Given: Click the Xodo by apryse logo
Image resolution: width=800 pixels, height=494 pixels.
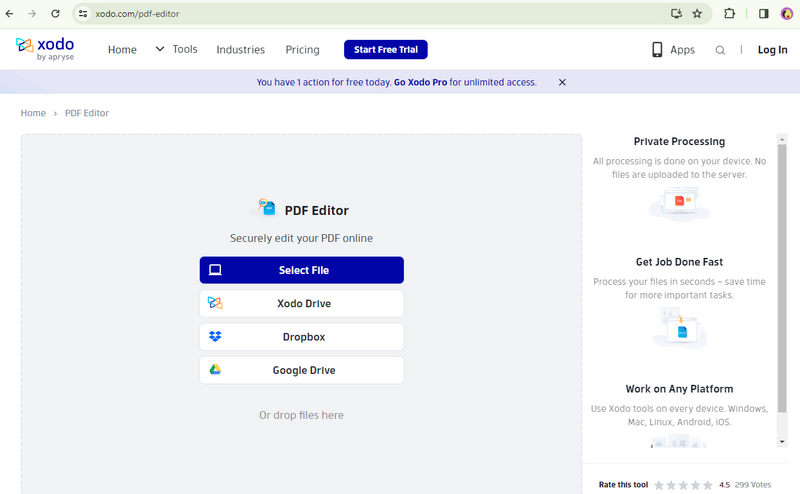Looking at the screenshot, I should (x=45, y=49).
